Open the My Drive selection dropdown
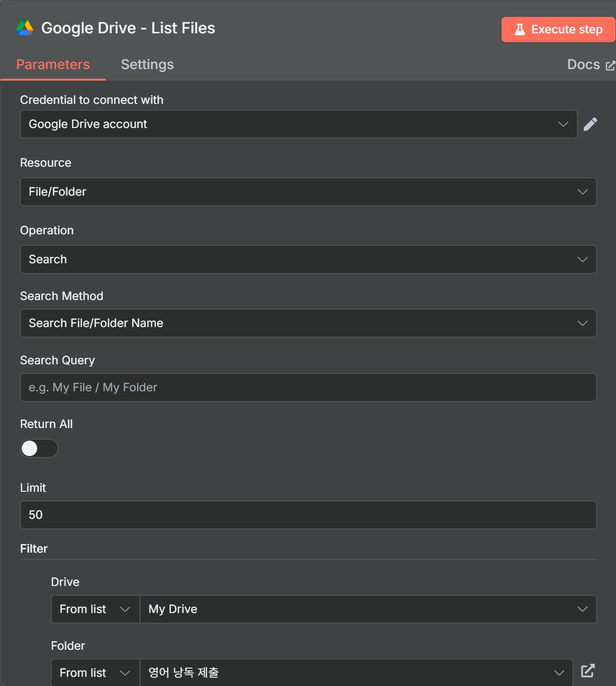The image size is (616, 686). 368,609
